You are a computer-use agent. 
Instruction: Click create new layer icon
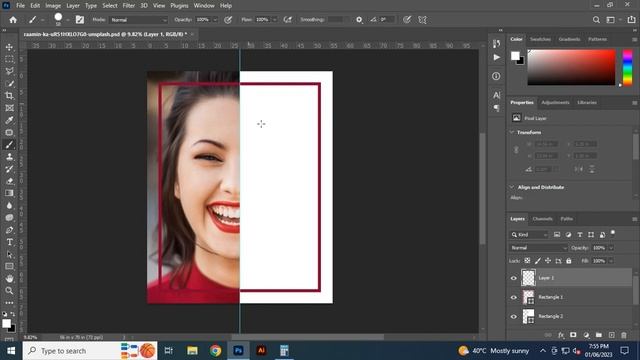(611, 335)
